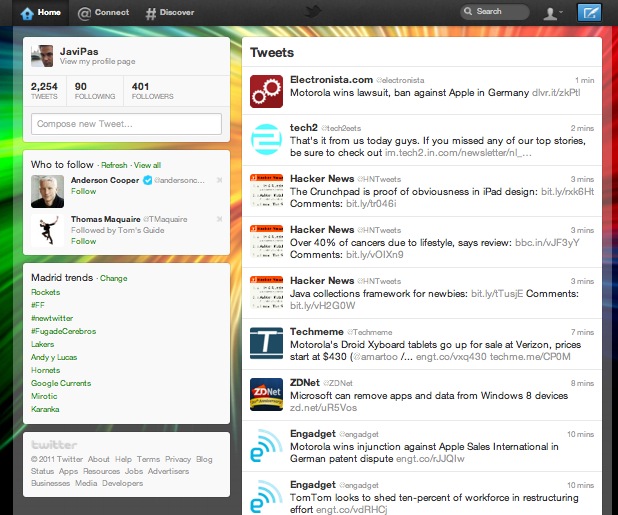Follow Thomas Maquaire
The image size is (618, 515).
point(84,241)
